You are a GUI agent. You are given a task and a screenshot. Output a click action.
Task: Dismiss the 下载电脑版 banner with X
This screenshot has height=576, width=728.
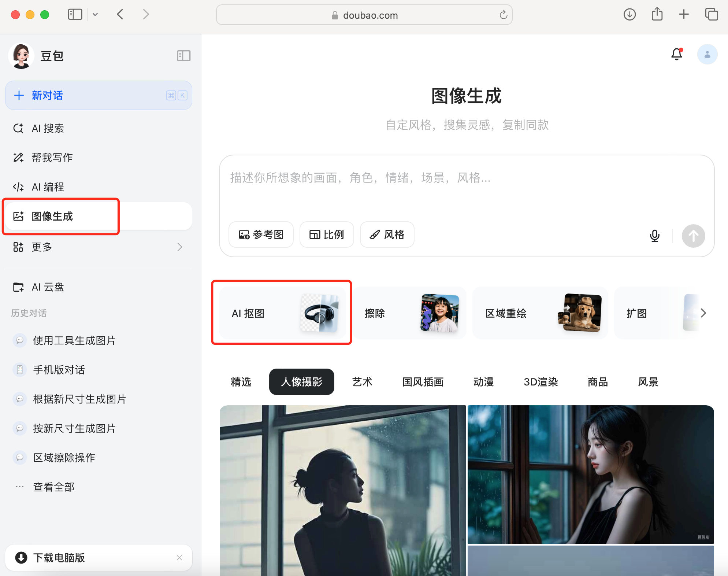pyautogui.click(x=179, y=558)
